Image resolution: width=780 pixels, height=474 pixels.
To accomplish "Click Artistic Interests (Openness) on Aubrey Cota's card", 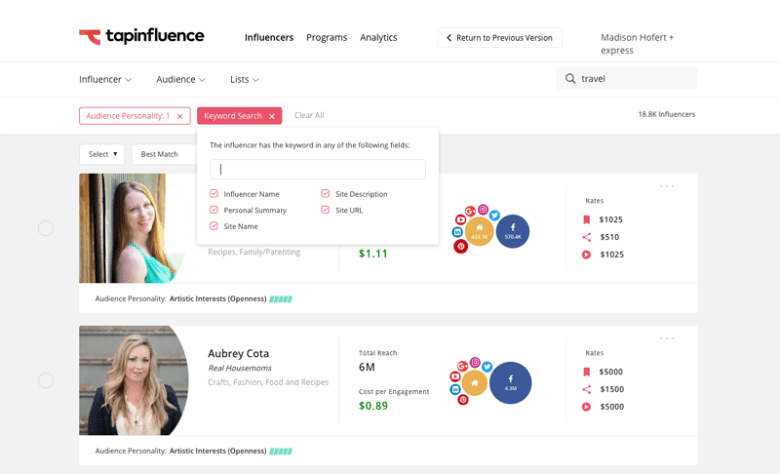I will 218,451.
